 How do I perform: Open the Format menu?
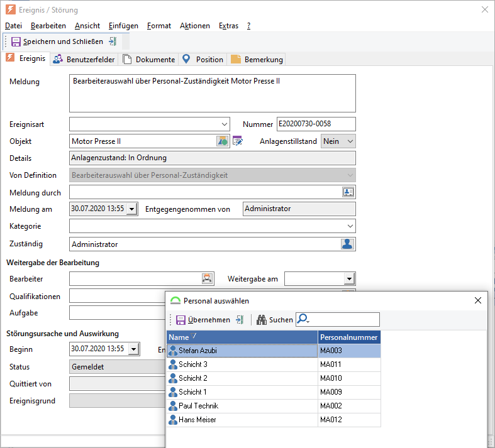(x=159, y=26)
